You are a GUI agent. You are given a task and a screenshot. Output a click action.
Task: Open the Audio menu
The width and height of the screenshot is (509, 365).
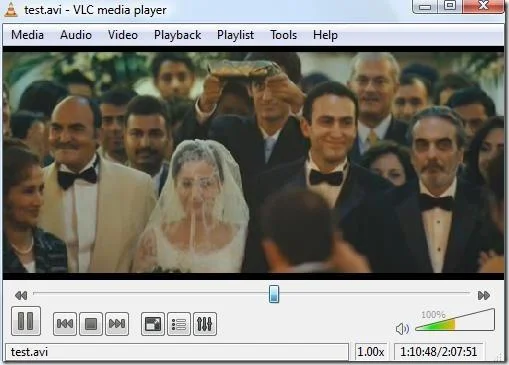click(x=76, y=35)
